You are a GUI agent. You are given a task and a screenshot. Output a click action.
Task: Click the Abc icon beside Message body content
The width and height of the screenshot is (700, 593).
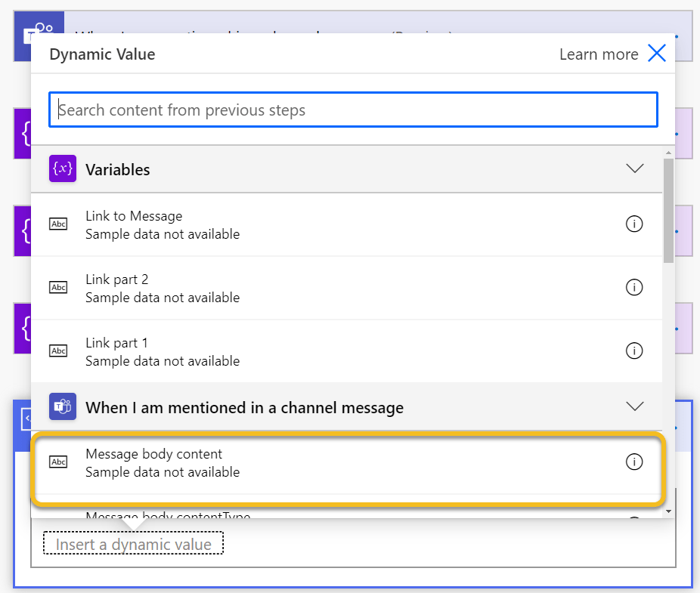58,462
